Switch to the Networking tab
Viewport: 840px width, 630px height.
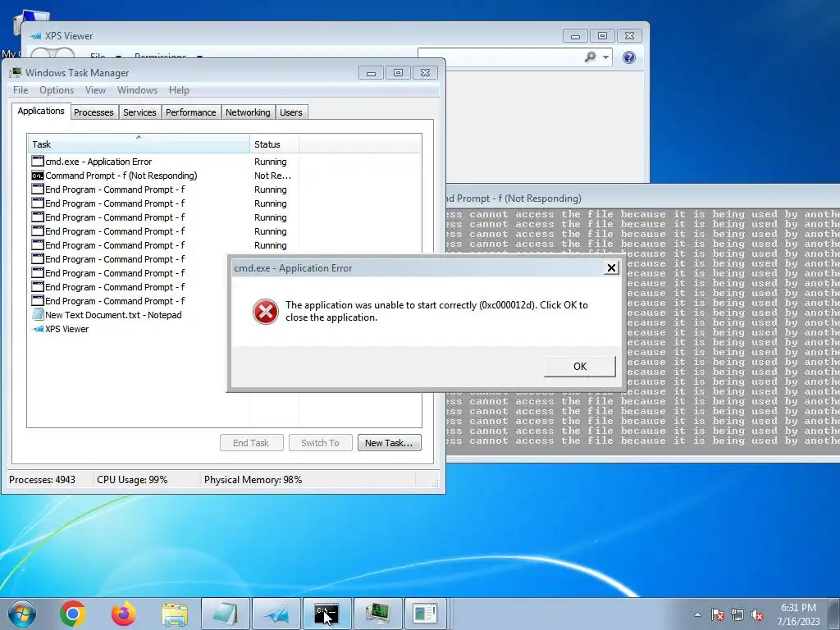[x=248, y=112]
